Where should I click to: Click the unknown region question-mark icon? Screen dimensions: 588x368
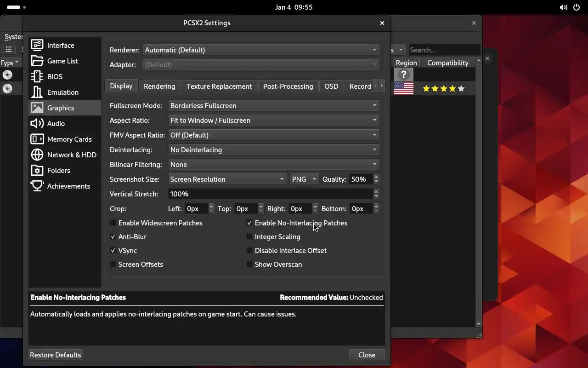(x=404, y=75)
